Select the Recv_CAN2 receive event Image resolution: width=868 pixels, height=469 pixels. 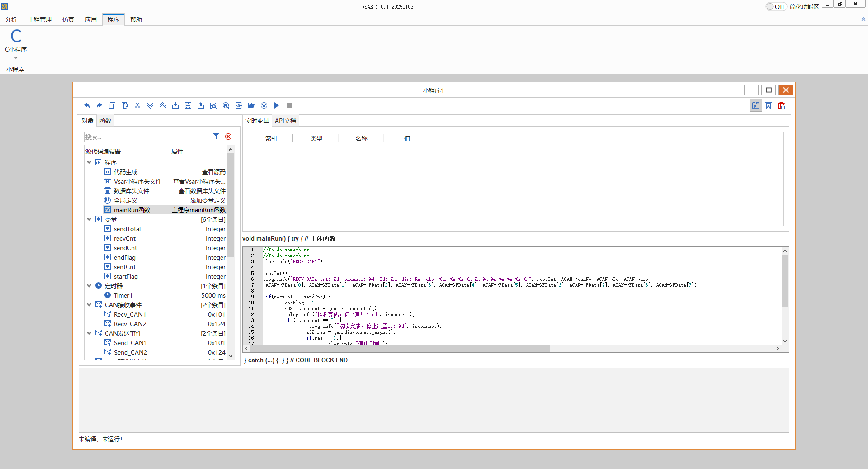pyautogui.click(x=130, y=324)
